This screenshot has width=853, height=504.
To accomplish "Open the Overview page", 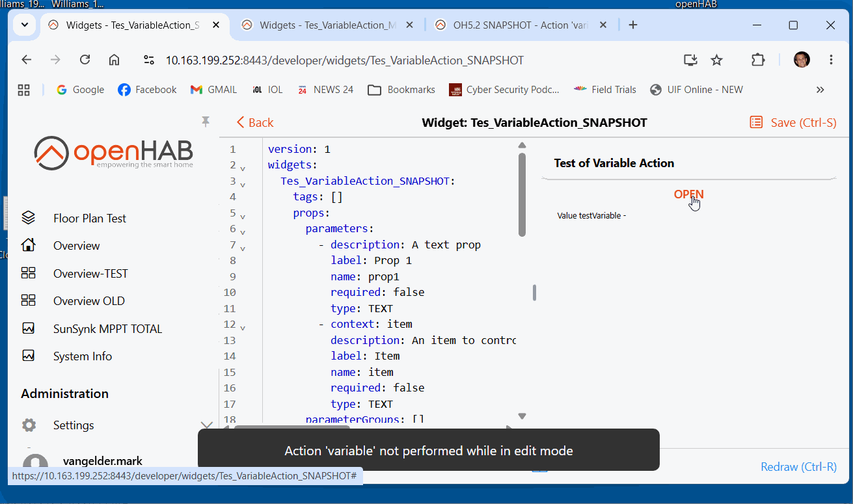I will 77,246.
